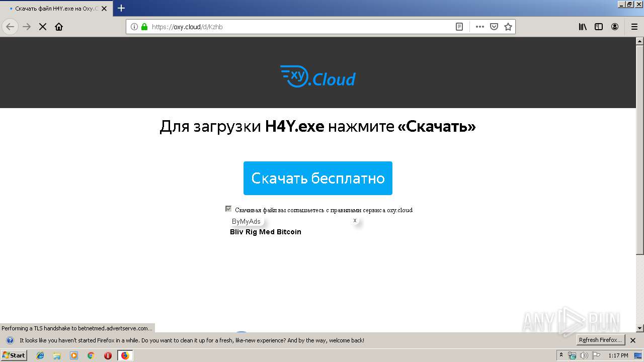The image size is (644, 362).
Task: Launch Internet Explorer from the taskbar
Action: (x=40, y=355)
